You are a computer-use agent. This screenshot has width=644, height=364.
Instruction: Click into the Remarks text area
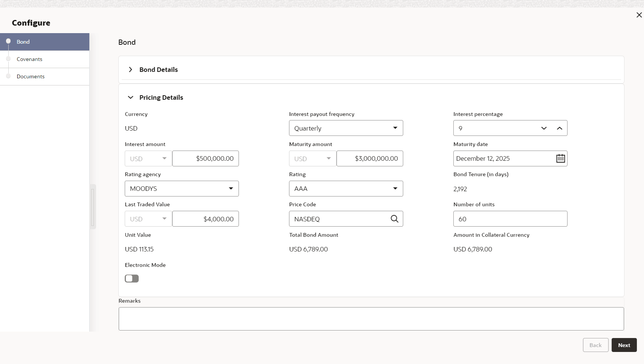click(371, 319)
